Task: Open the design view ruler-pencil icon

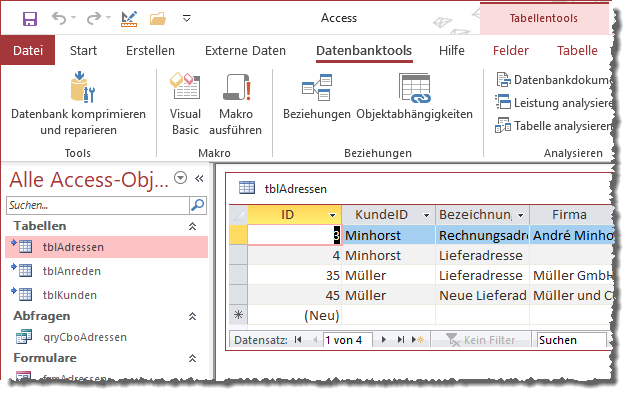Action: coord(129,19)
